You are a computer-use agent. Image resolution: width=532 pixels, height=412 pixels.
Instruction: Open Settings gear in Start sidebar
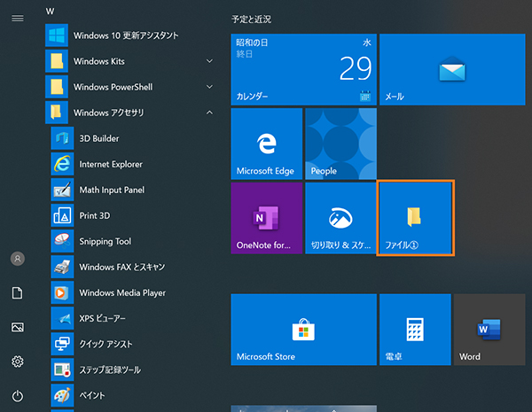18,361
